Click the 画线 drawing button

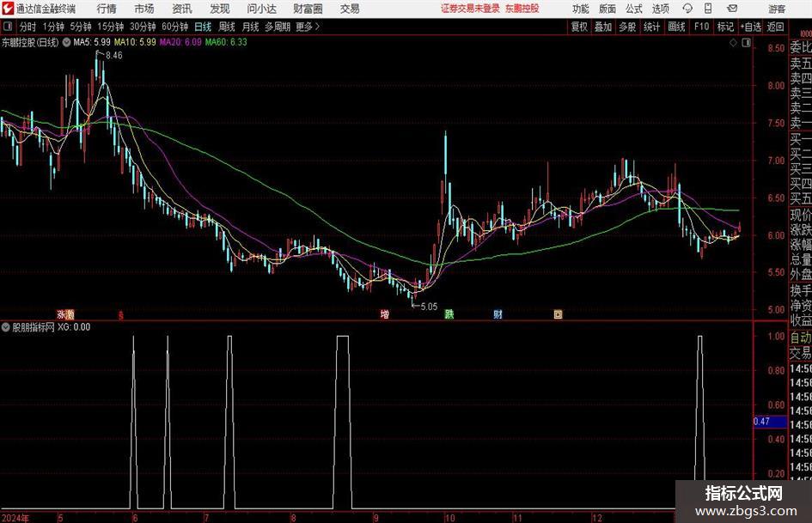[676, 27]
